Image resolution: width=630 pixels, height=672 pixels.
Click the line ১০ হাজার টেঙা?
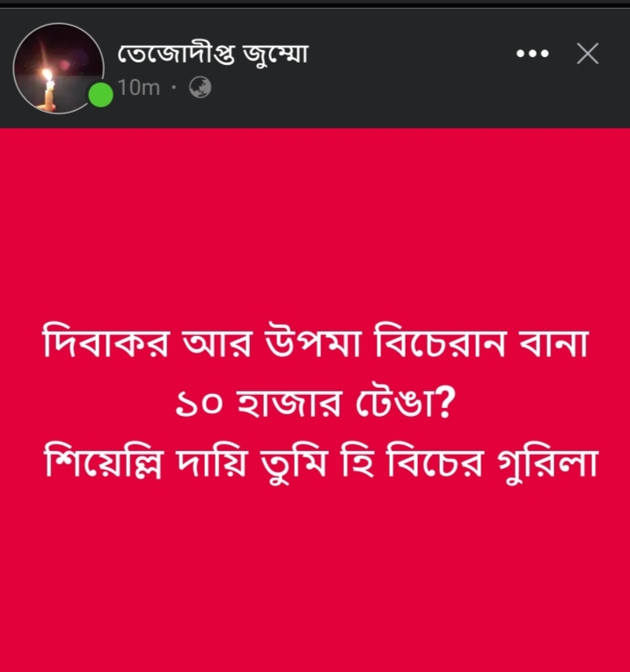[x=315, y=403]
